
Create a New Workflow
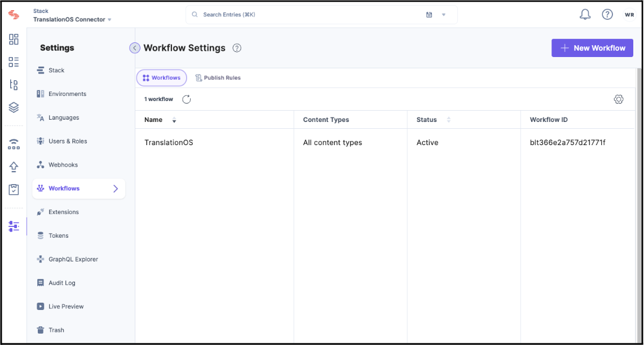point(592,48)
